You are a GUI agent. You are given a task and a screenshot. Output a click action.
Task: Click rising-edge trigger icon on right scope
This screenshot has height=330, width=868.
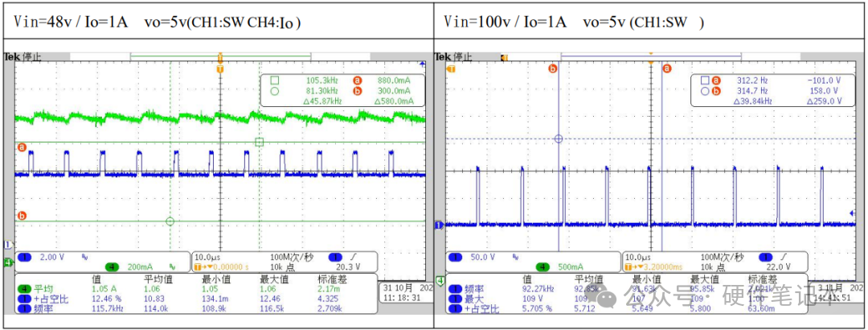pos(783,257)
